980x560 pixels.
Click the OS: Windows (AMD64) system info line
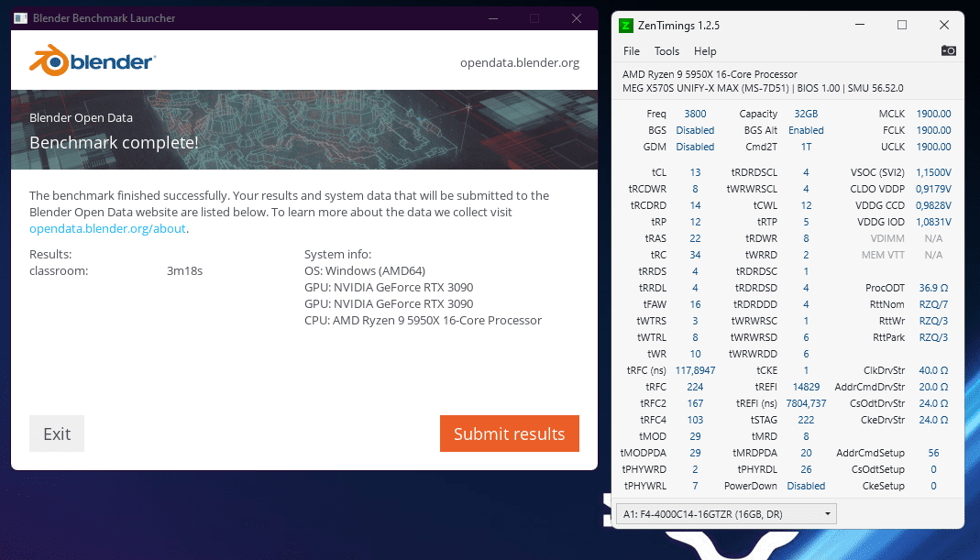pyautogui.click(x=365, y=271)
